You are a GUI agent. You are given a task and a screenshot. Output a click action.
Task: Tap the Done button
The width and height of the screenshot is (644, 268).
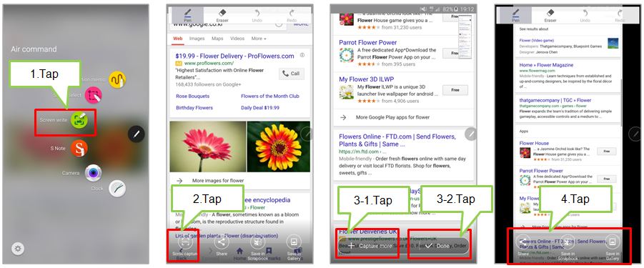(x=438, y=246)
